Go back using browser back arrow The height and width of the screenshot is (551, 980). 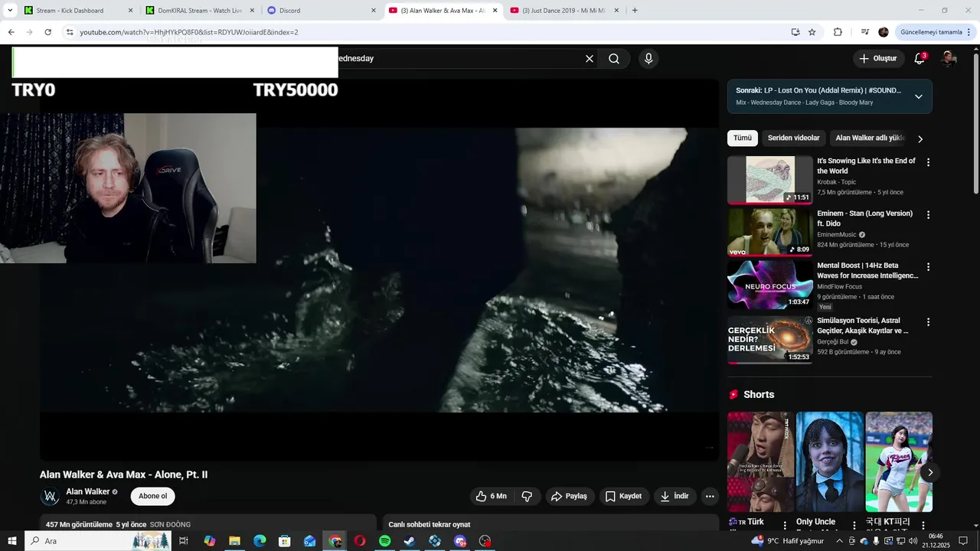[x=11, y=32]
